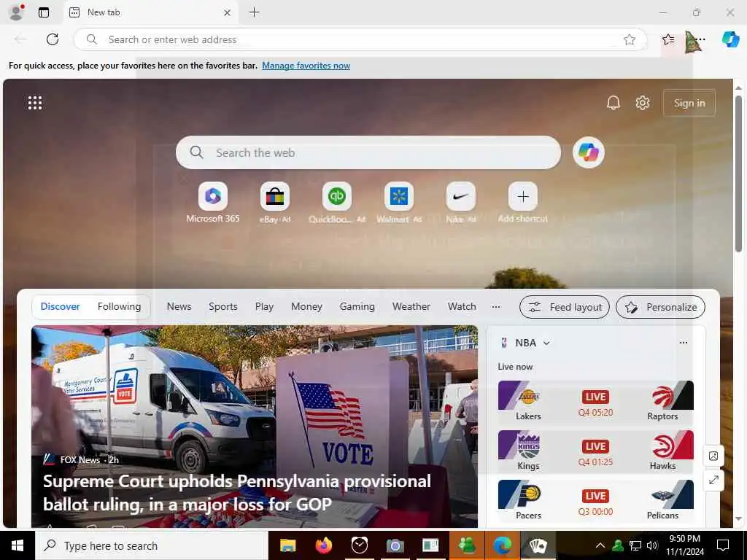This screenshot has width=747, height=560.
Task: Open the Lakers vs Raptors live game
Action: click(595, 402)
